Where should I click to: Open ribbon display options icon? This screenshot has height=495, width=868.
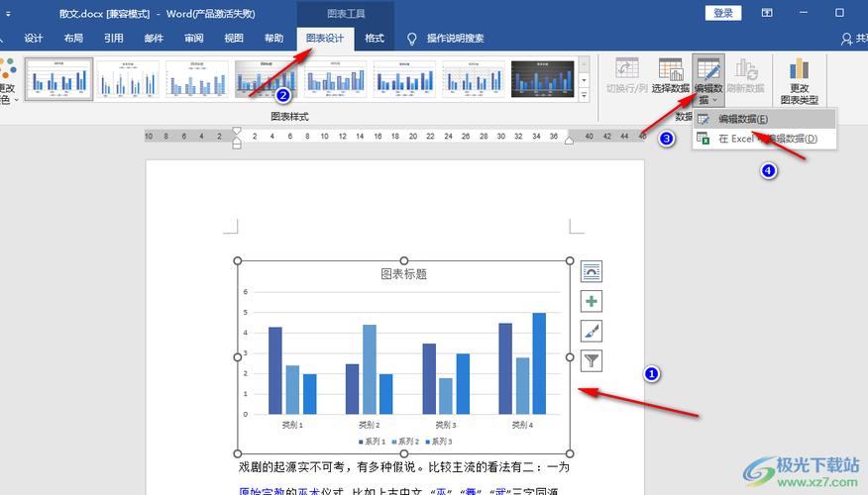coord(767,12)
